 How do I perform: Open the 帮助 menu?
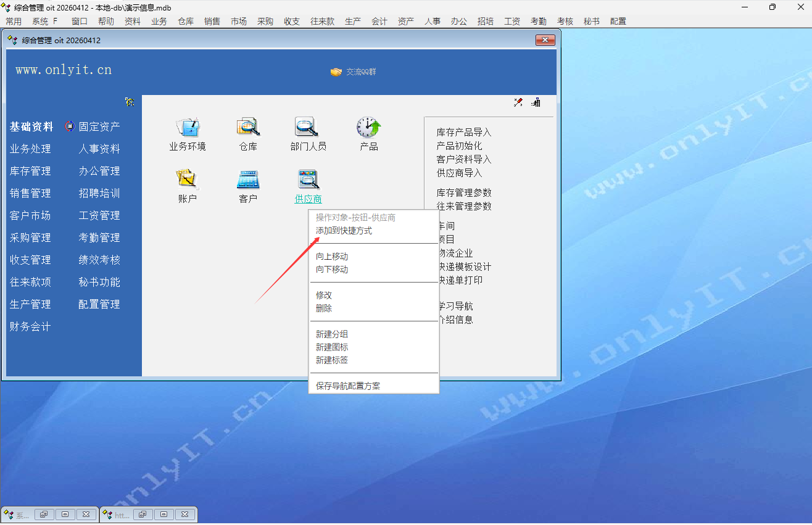(106, 21)
